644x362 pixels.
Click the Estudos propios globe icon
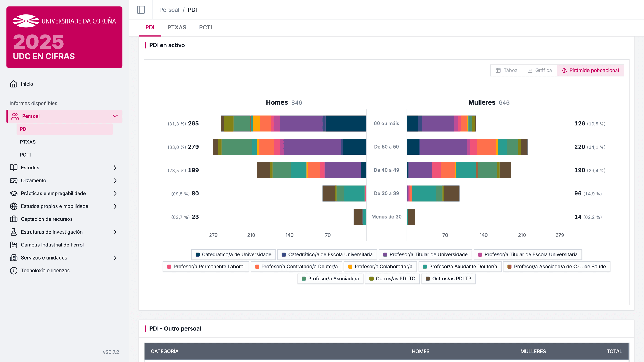[14, 206]
